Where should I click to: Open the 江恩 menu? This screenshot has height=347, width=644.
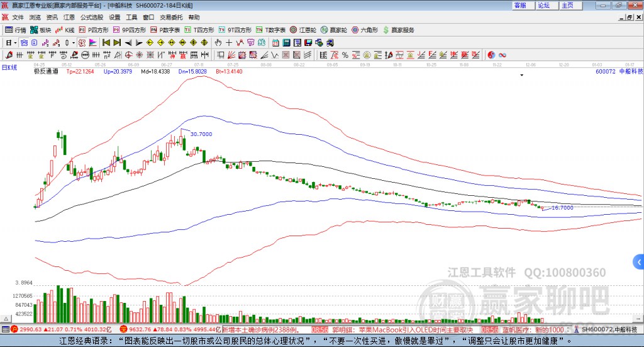pyautogui.click(x=69, y=17)
